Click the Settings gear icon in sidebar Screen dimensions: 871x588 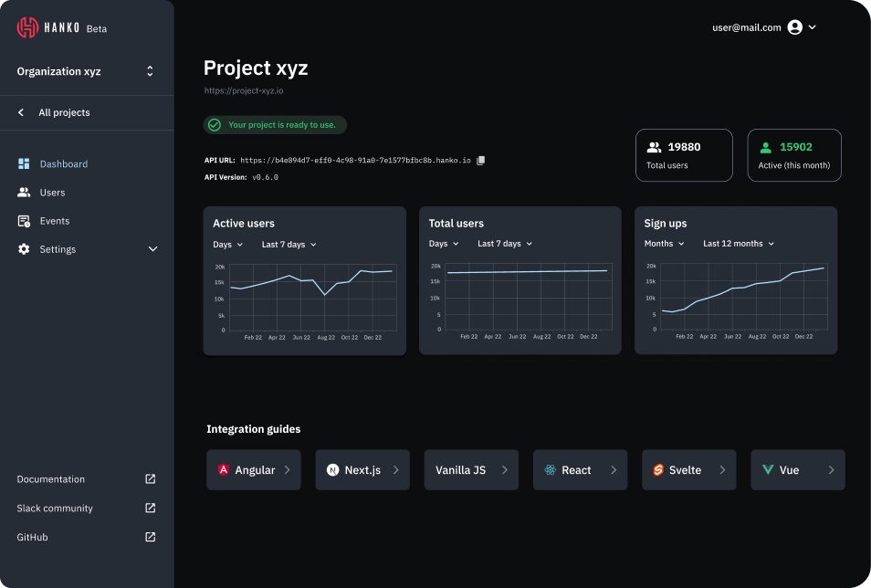click(24, 249)
